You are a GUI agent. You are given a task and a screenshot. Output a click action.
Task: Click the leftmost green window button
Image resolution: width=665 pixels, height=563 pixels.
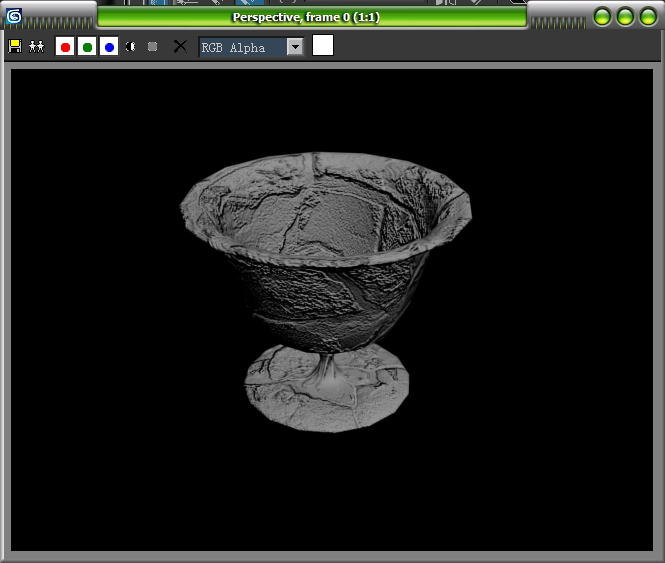602,17
